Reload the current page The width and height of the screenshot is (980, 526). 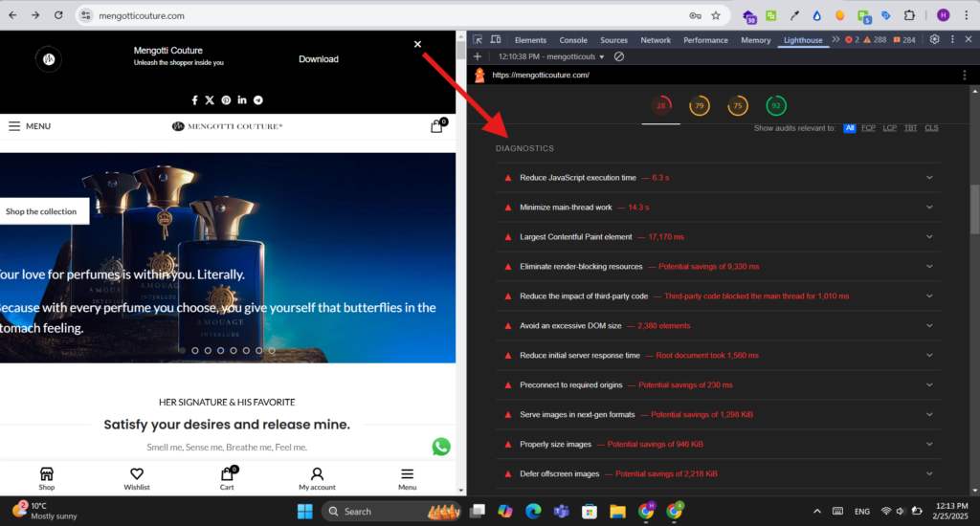click(x=58, y=15)
